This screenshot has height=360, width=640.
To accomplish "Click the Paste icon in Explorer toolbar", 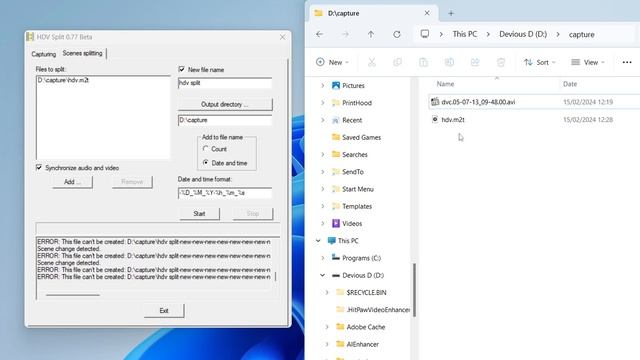I will [423, 62].
